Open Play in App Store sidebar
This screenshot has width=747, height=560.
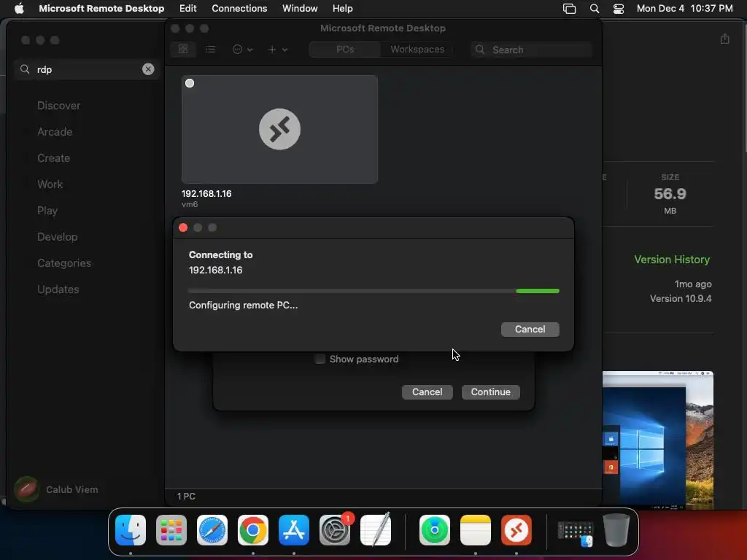click(x=47, y=211)
